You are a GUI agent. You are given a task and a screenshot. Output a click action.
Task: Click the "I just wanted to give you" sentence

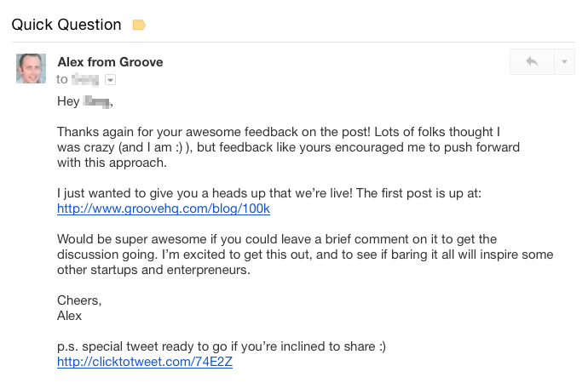point(269,193)
